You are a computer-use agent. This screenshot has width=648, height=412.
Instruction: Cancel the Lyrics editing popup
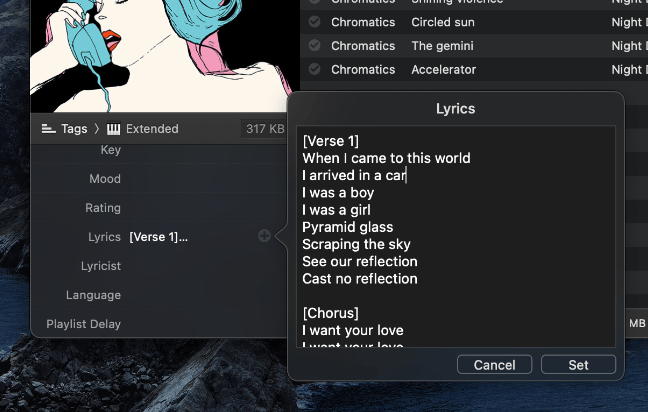[x=494, y=365]
